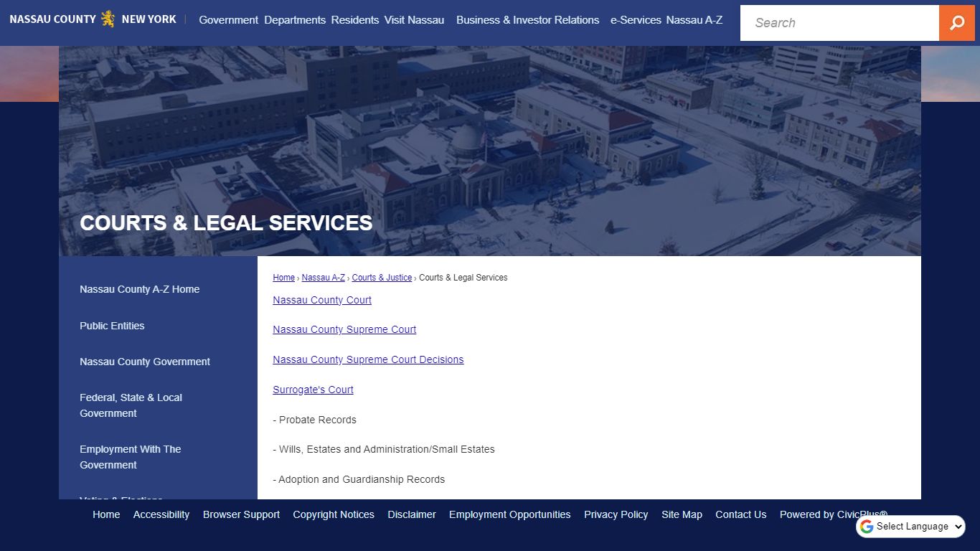Select Nassau County Government sidebar item

coord(158,362)
